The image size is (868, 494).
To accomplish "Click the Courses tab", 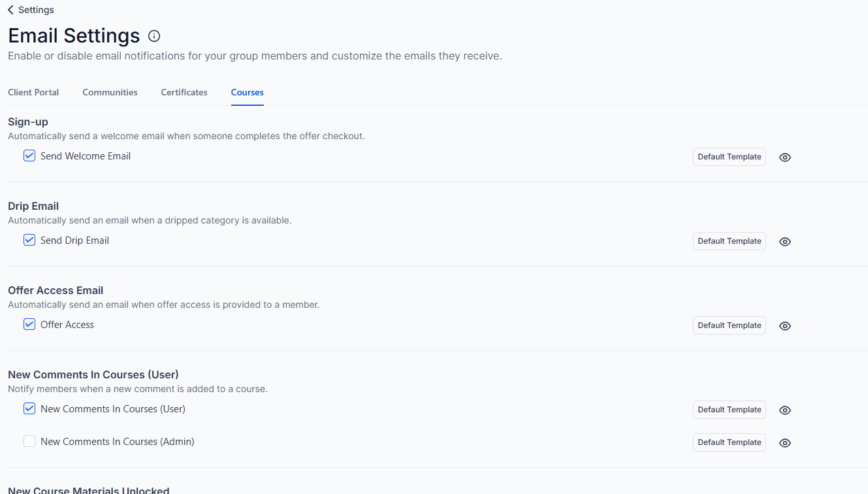I will (247, 92).
